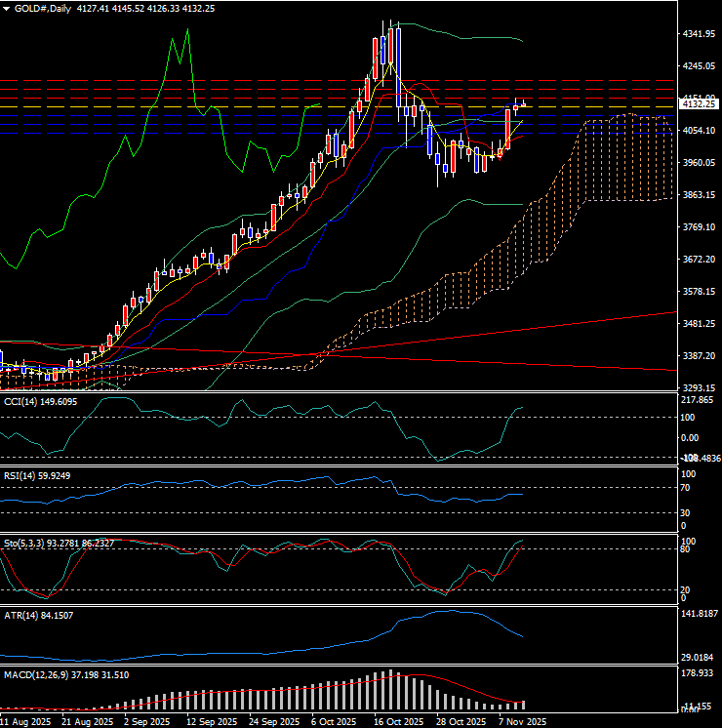Click the 4341.95 price scale label
The height and width of the screenshot is (728, 722).
click(x=699, y=34)
